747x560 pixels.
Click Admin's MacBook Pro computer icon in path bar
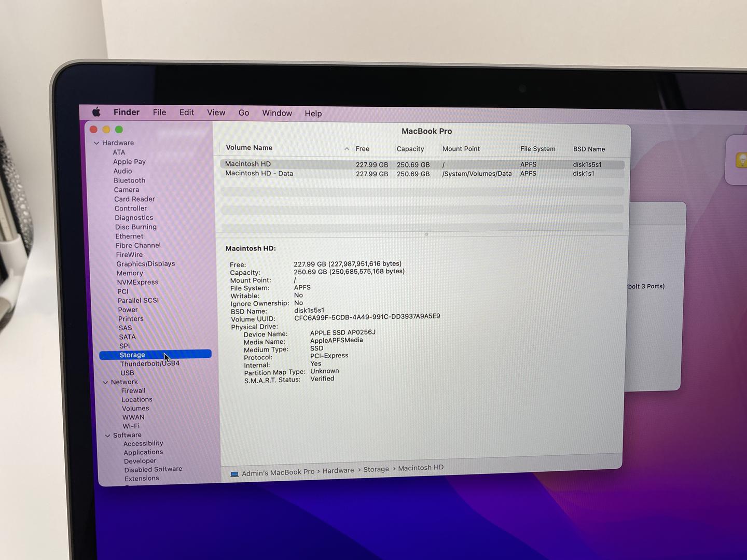[x=234, y=474]
